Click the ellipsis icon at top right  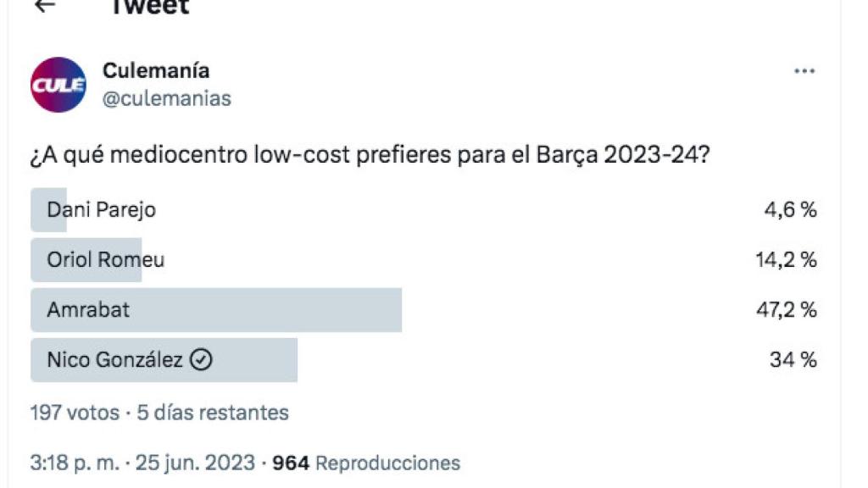805,72
